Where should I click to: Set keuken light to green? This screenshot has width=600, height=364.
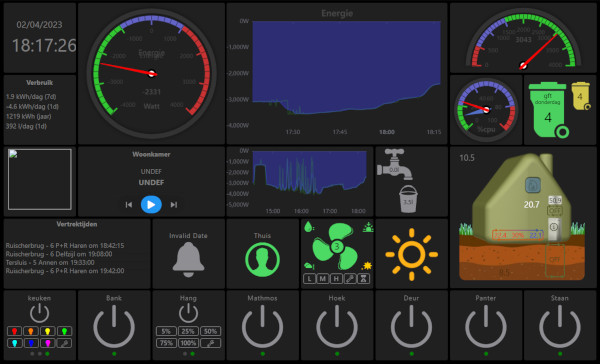(x=64, y=331)
